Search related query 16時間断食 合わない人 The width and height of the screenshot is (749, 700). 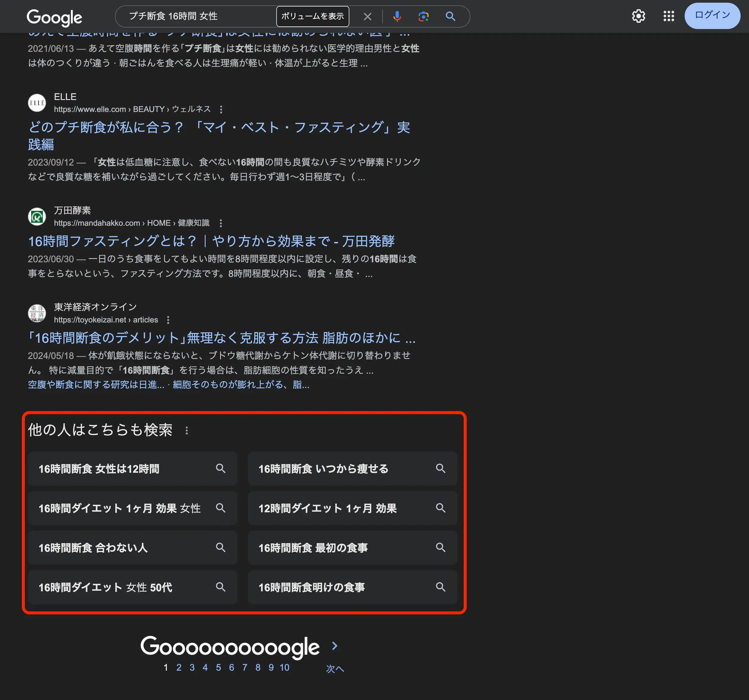click(x=133, y=548)
